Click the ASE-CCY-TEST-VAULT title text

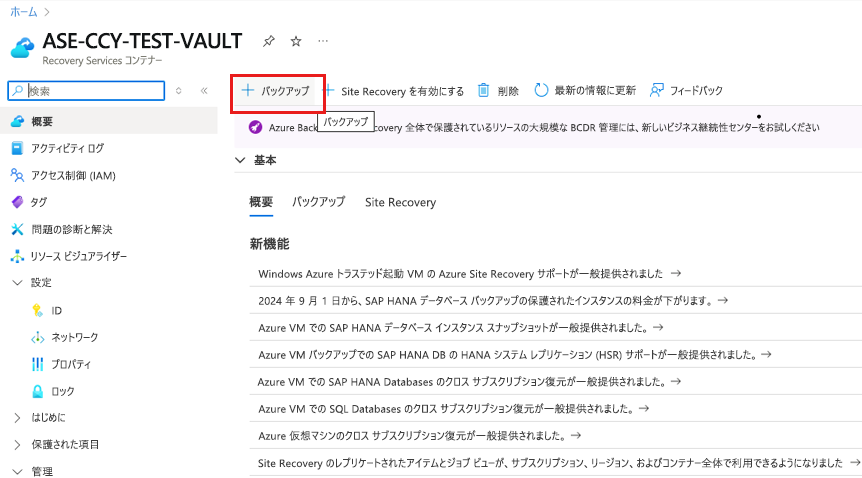(x=142, y=41)
